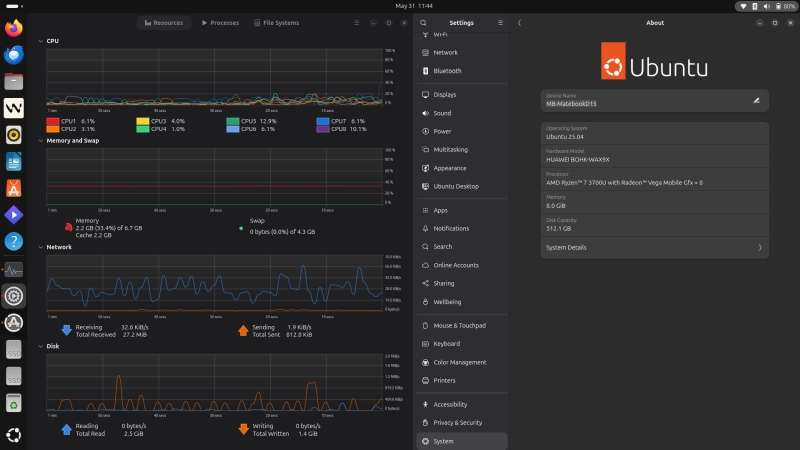Click the Activities workspace indicator
Image resolution: width=800 pixels, height=450 pixels.
(13, 6)
